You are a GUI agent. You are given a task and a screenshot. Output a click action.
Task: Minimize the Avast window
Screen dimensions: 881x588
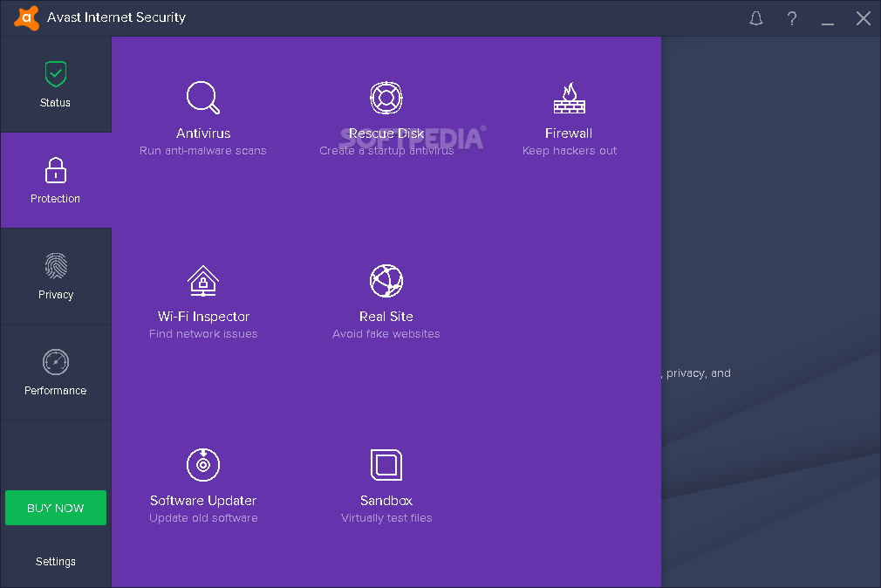pos(827,23)
